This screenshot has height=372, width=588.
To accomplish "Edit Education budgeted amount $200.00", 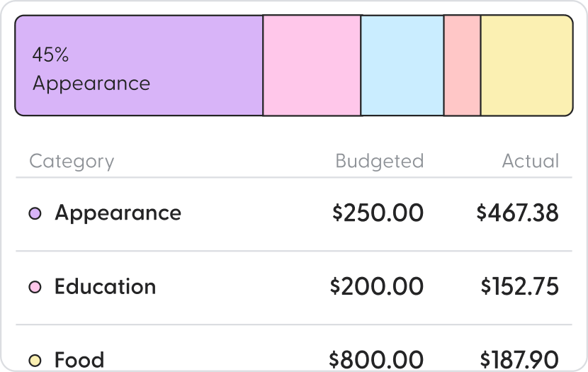I will pyautogui.click(x=377, y=287).
